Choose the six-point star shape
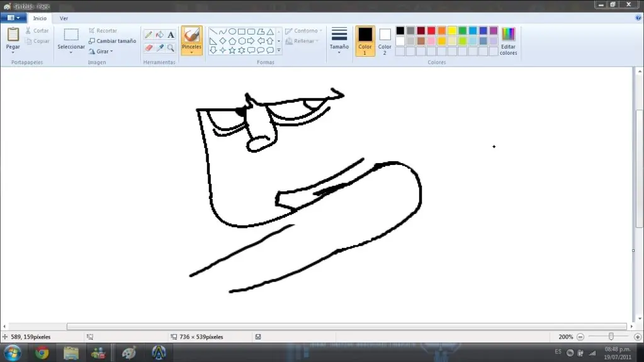 click(242, 50)
